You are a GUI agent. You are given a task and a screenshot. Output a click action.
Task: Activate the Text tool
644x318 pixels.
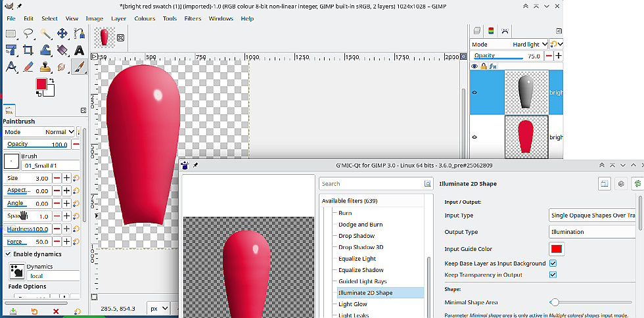click(x=79, y=50)
